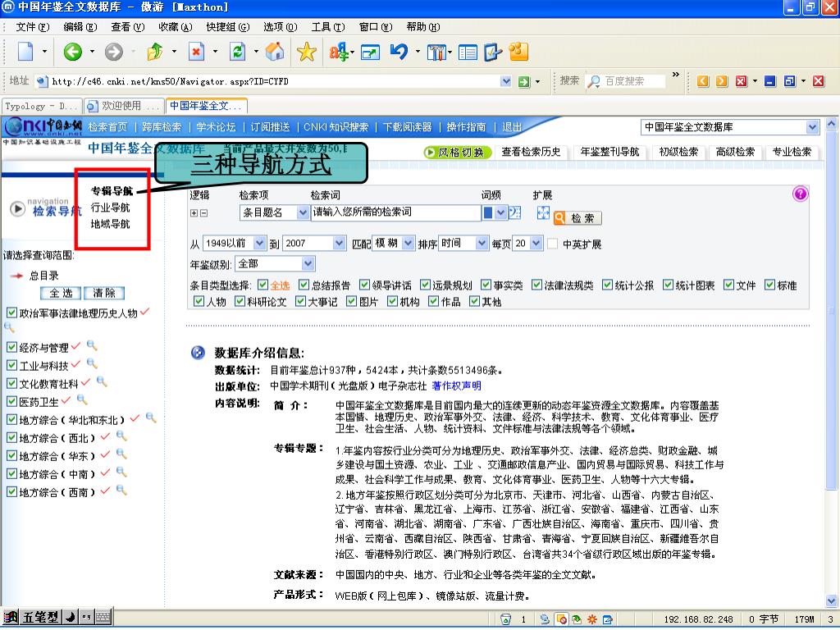The image size is (840, 630).
Task: Click the Stop loading toolbar icon
Action: click(197, 52)
